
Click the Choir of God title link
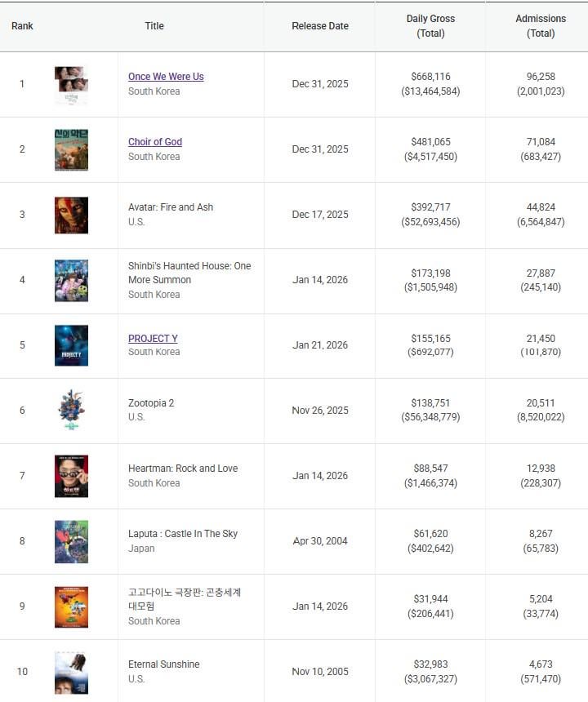pos(155,142)
